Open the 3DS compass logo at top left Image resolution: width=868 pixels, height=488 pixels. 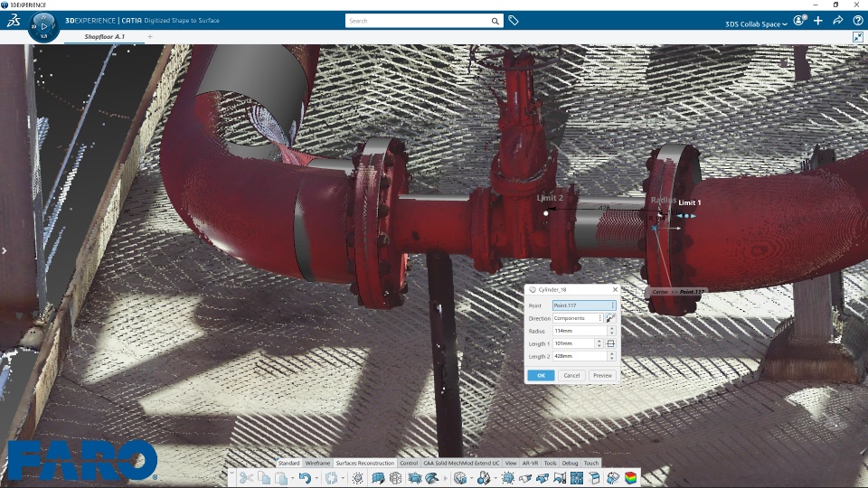point(14,21)
